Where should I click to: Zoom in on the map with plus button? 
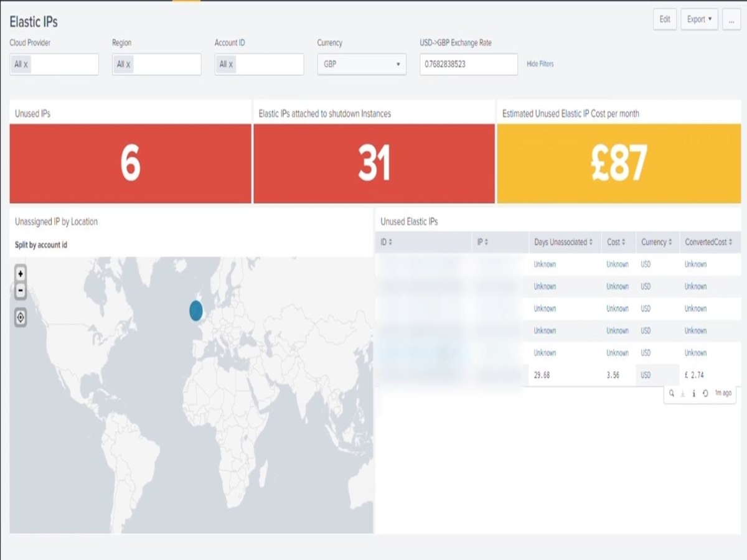(21, 273)
